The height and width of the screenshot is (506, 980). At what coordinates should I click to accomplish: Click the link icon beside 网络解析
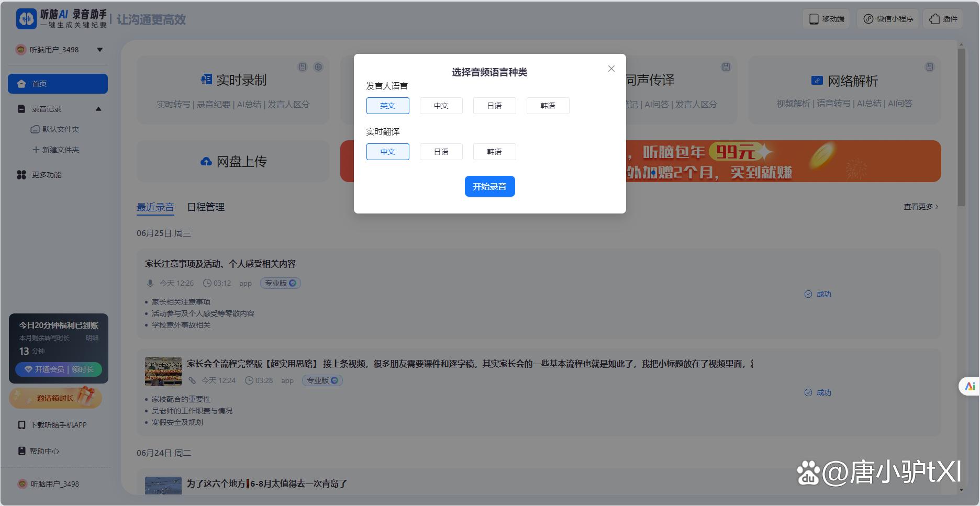pyautogui.click(x=817, y=81)
